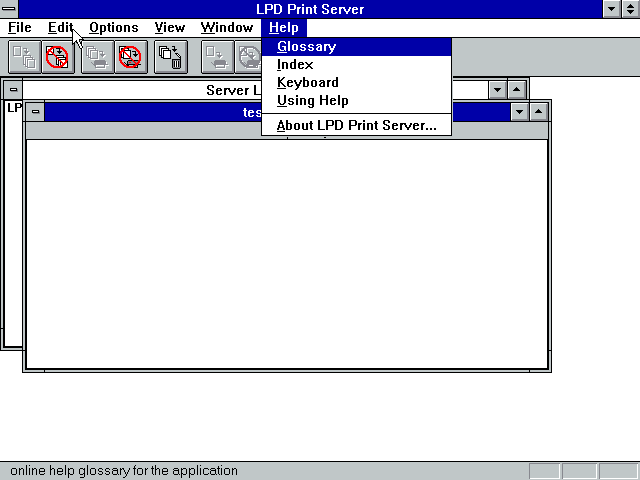Screen dimensions: 640x480
Task: Select Keyboard help entry
Action: tap(356, 82)
